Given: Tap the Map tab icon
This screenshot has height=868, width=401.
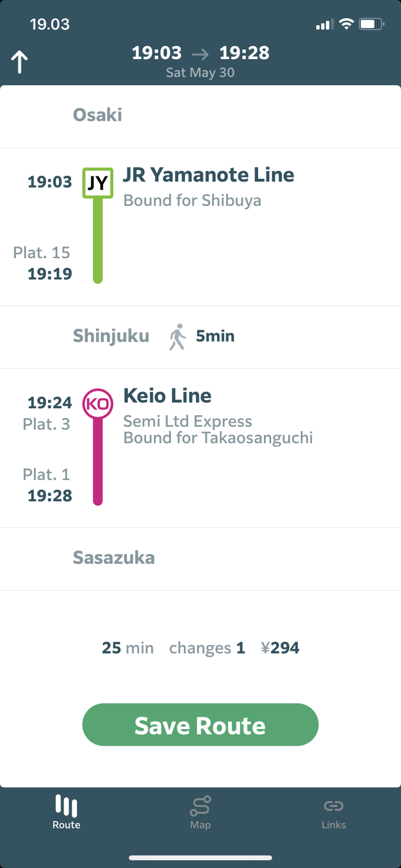Looking at the screenshot, I should coord(200,805).
